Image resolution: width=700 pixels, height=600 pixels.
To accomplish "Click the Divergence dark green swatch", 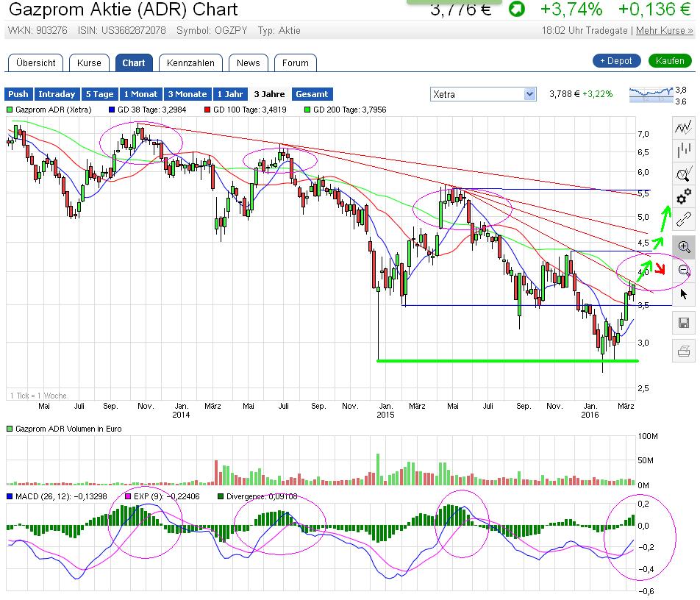I will click(221, 496).
